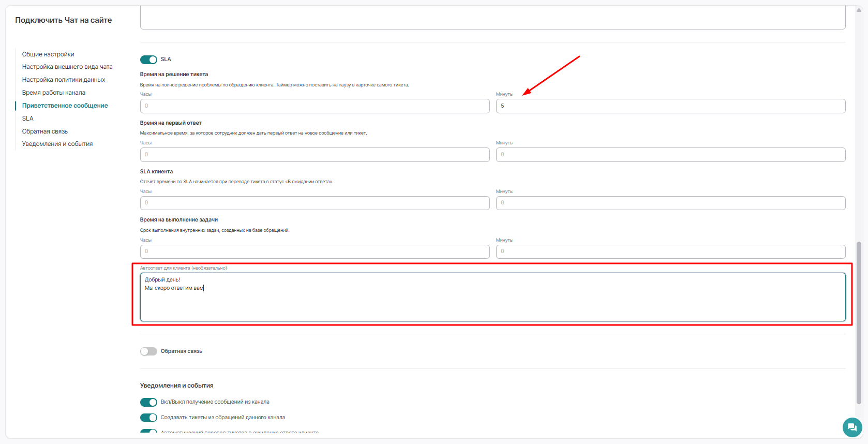Open the chat support bubble icon

tap(852, 427)
